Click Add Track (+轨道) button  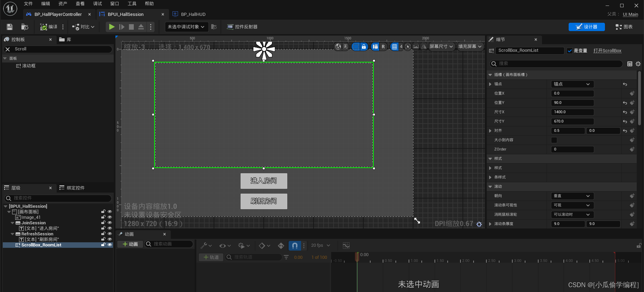click(211, 257)
